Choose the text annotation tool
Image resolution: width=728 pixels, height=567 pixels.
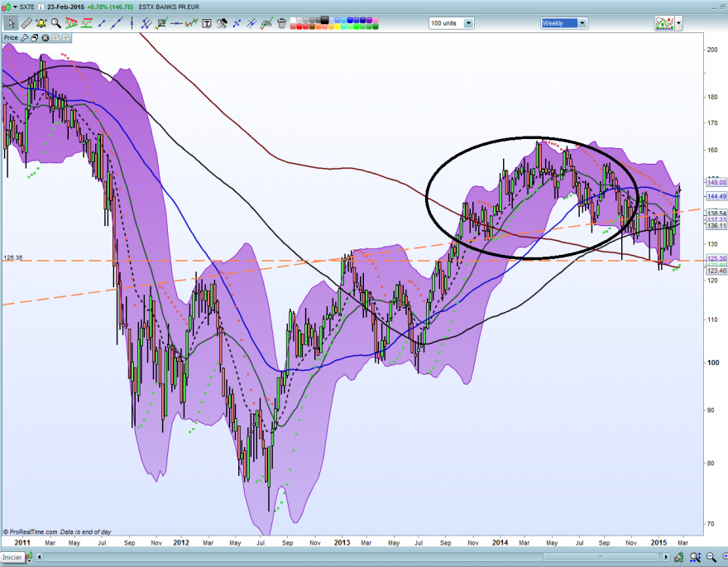(x=206, y=23)
